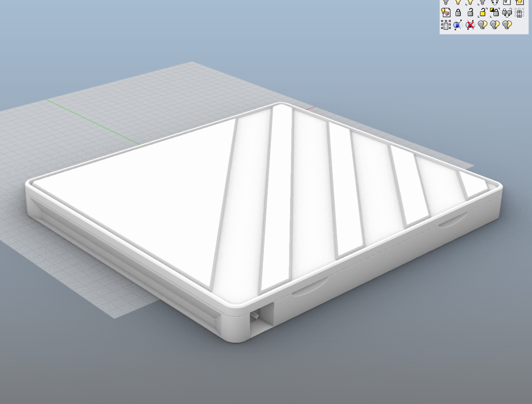
Task: Select the Unlock Selected yellow padlock icon
Action: [x=483, y=12]
